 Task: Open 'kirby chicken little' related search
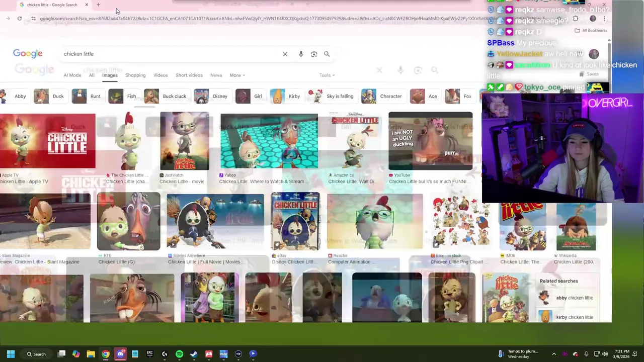[x=569, y=317]
